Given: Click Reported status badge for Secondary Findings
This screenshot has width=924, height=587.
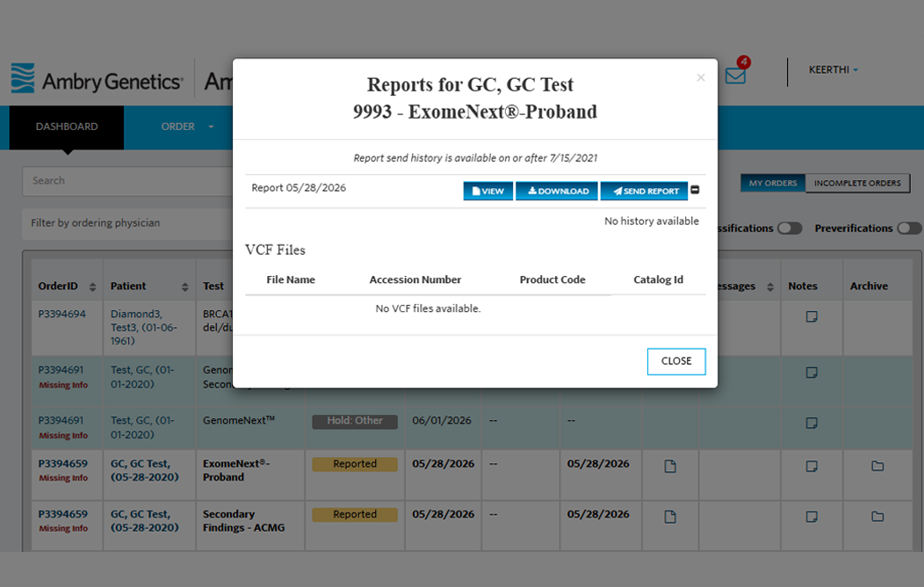Looking at the screenshot, I should coord(355,515).
